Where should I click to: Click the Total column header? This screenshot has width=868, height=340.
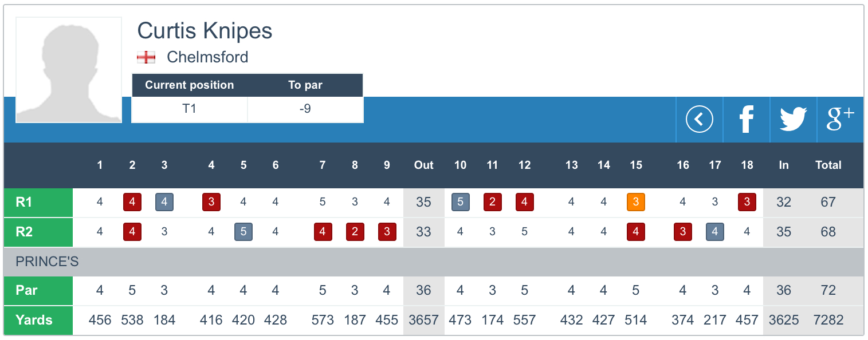pyautogui.click(x=828, y=165)
